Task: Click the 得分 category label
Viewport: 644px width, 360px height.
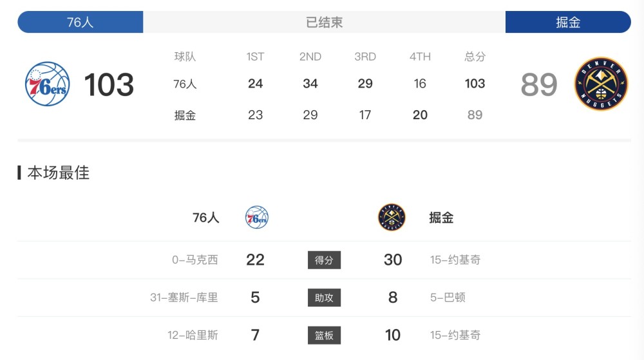Action: (324, 260)
